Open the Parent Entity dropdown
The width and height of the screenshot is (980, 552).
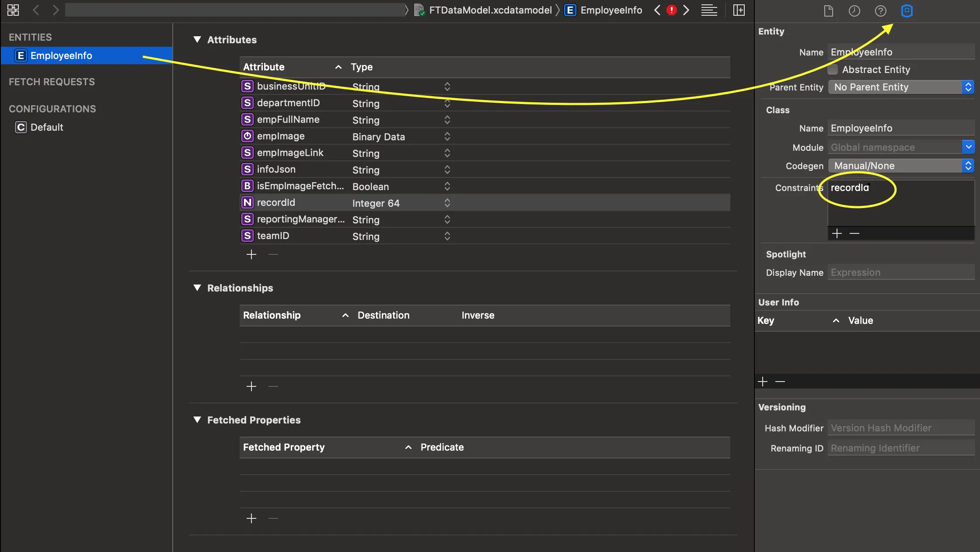(x=901, y=87)
